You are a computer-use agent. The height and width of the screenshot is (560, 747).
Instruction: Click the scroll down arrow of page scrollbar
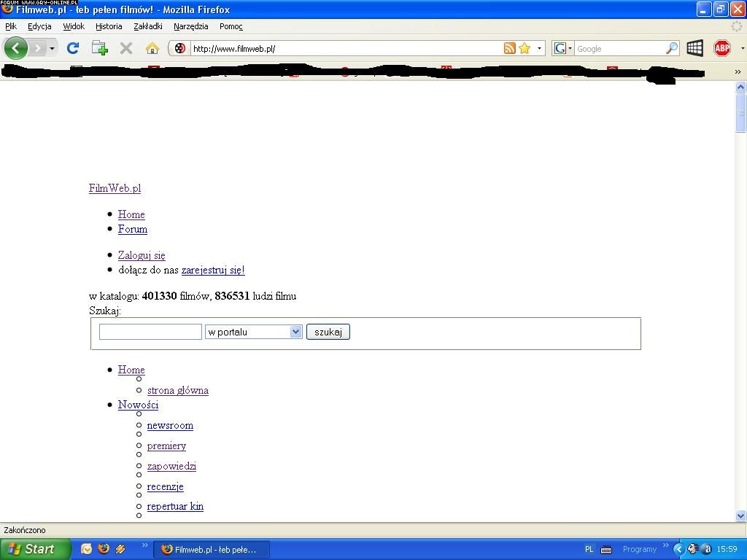tap(741, 516)
